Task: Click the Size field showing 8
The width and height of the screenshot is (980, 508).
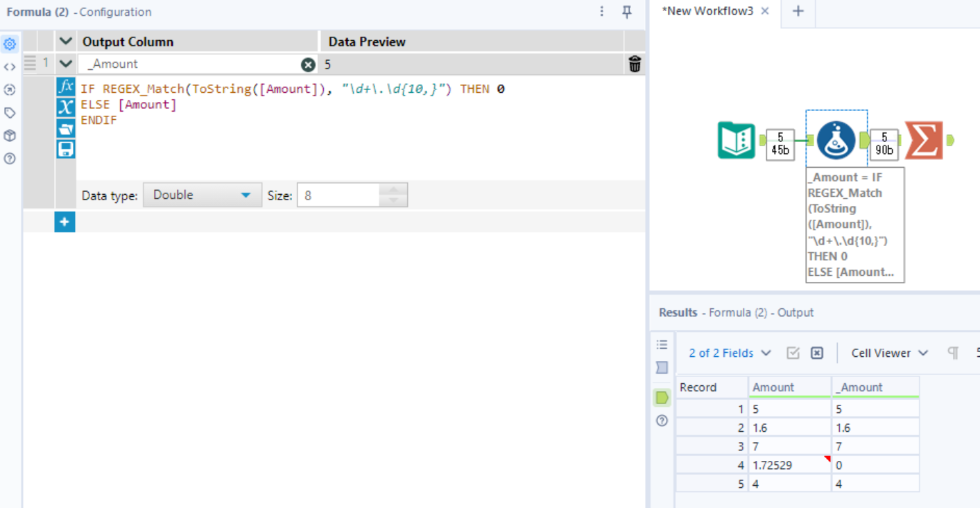Action: [338, 195]
